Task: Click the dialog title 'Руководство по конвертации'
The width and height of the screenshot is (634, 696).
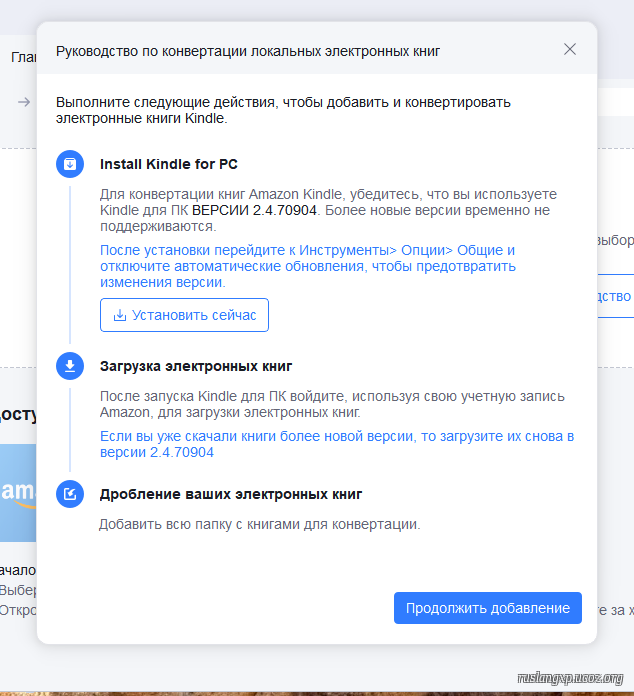Action: tap(248, 51)
